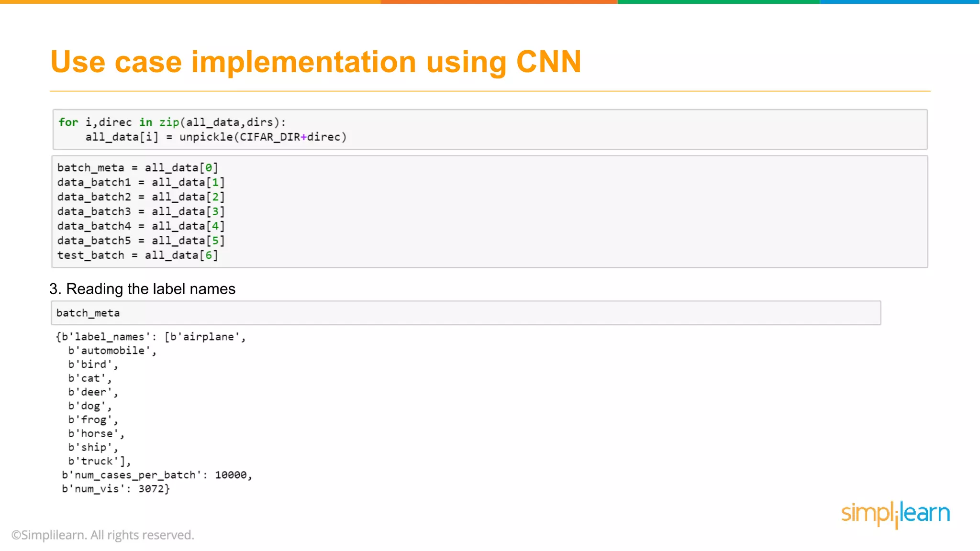Click the b'truck' label in the output
Screen dimensions: 980x551
point(93,462)
